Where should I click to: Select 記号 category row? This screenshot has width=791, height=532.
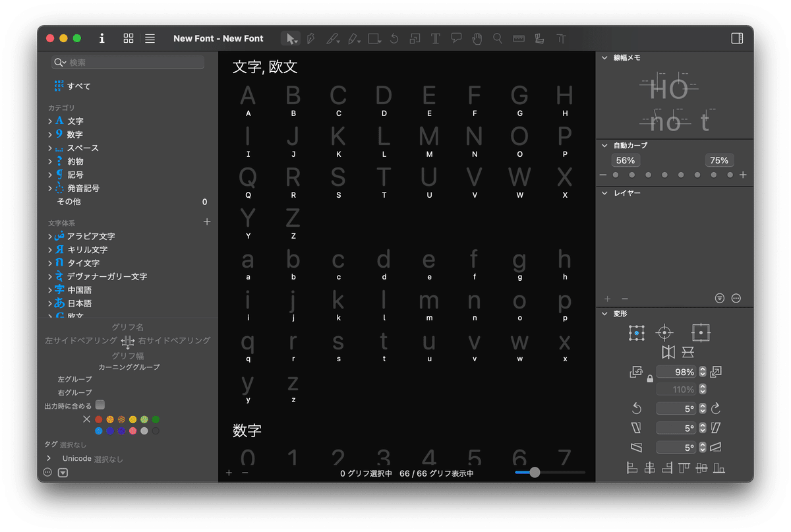coord(129,175)
